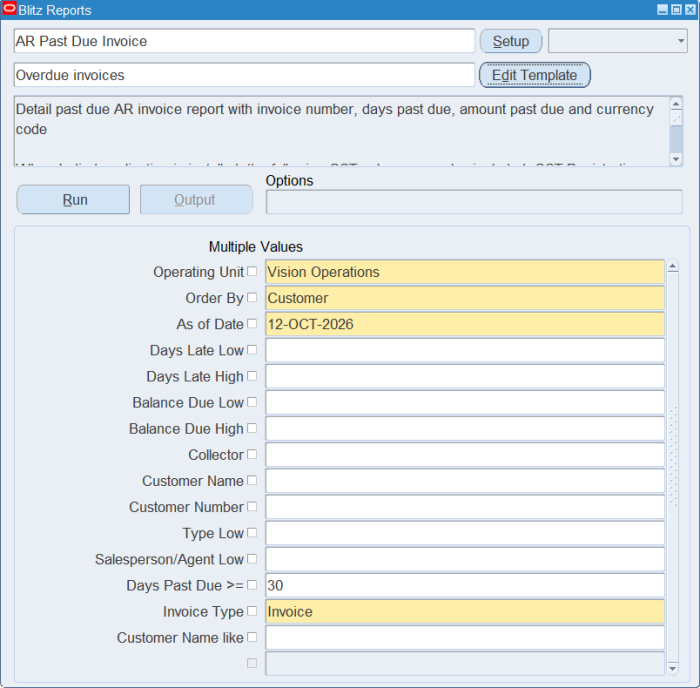Toggle the Customer Number checkbox
The image size is (700, 688).
pyautogui.click(x=252, y=506)
